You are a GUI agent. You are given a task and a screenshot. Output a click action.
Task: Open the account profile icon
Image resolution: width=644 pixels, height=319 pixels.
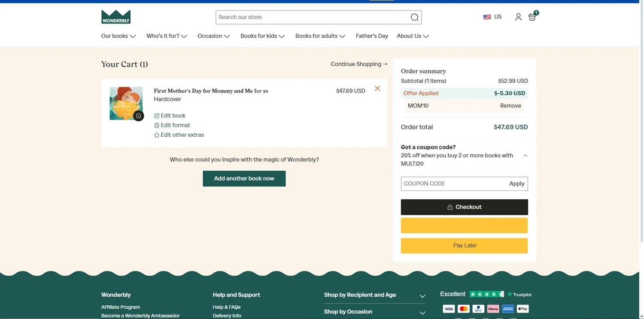(518, 17)
